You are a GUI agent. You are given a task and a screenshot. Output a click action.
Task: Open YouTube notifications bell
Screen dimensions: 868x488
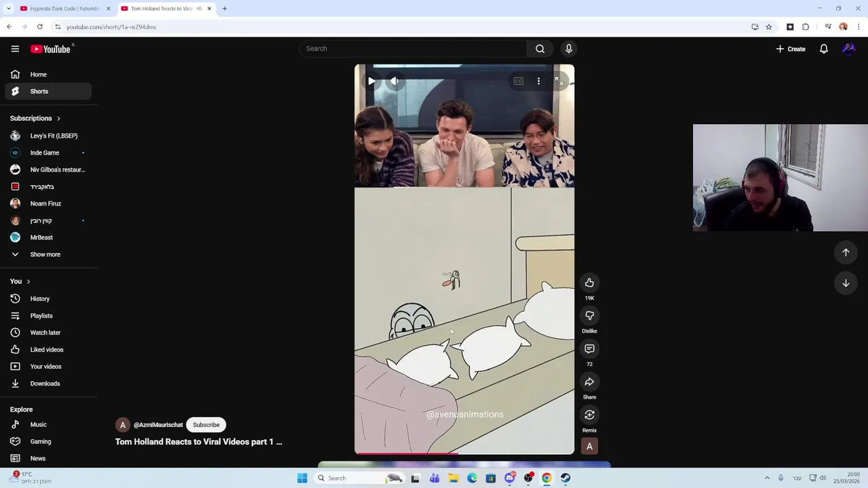824,49
